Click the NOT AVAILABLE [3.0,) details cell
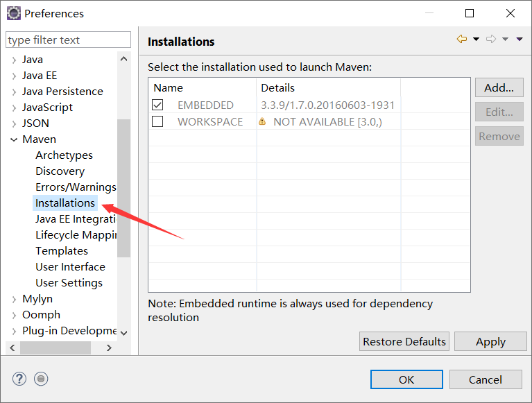The height and width of the screenshot is (403, 532). pyautogui.click(x=328, y=122)
